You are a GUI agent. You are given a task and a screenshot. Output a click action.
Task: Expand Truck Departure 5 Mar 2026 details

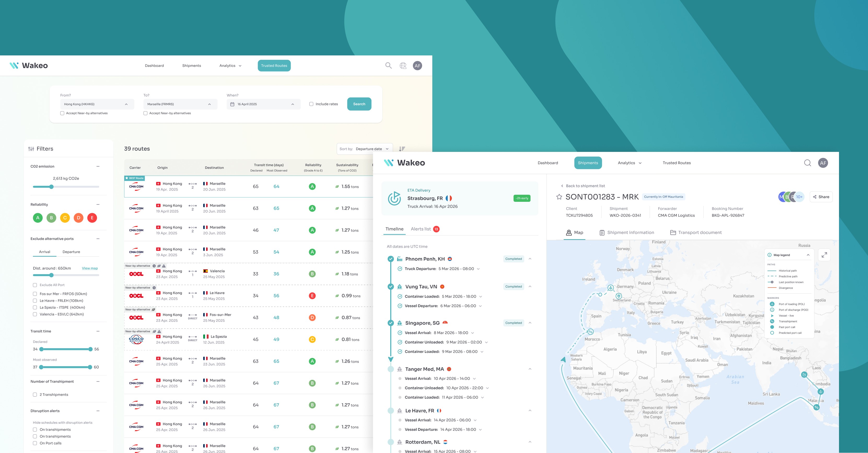(x=478, y=269)
